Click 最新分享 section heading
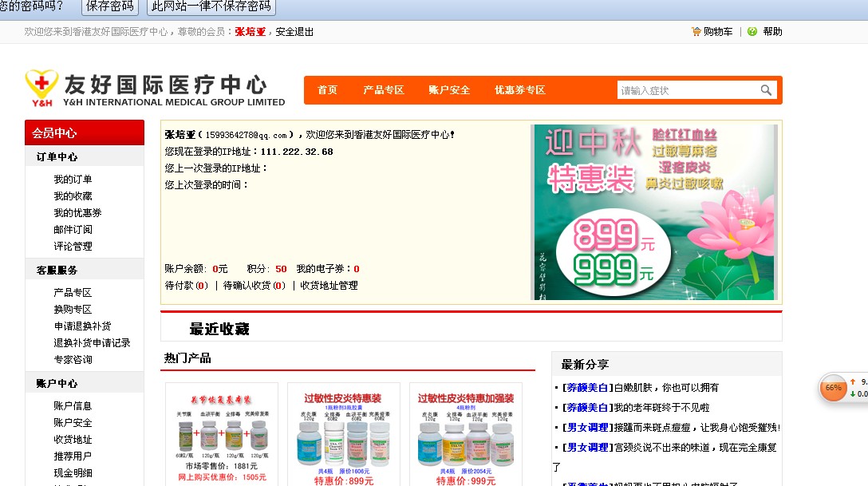The image size is (868, 486). [585, 364]
